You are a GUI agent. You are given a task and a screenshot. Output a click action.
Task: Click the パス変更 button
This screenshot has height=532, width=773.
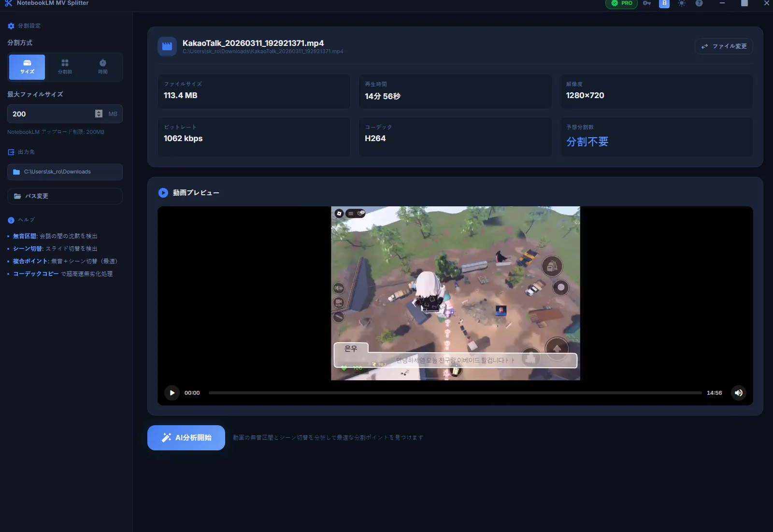[65, 196]
